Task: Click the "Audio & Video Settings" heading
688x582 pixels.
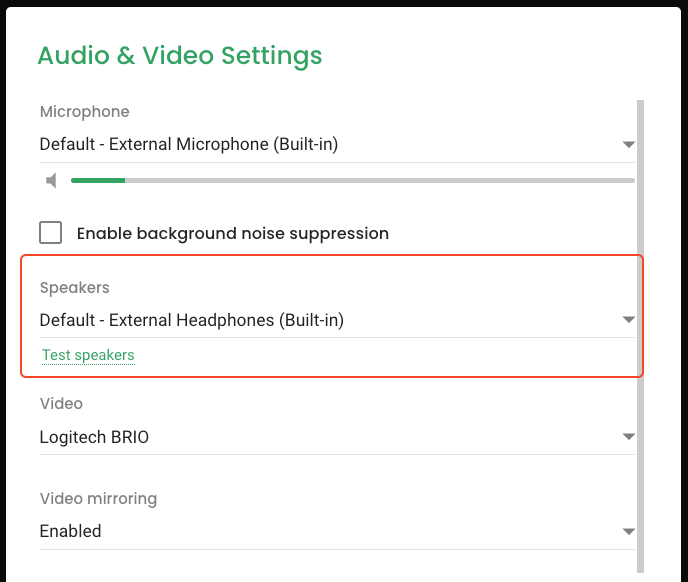Action: pos(180,55)
